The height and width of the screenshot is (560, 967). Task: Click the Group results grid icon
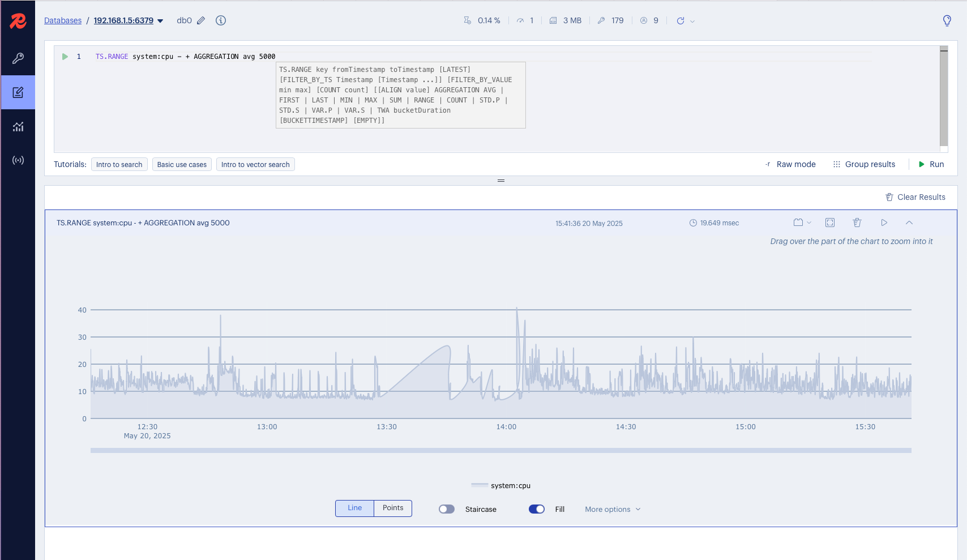837,164
